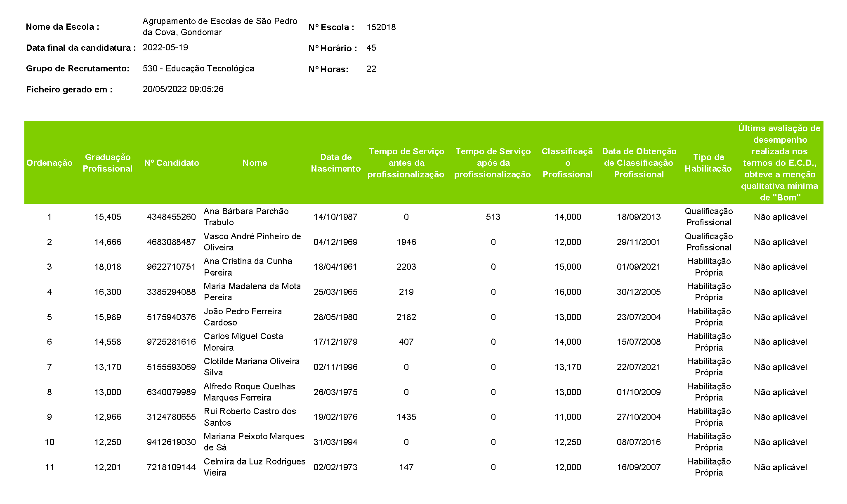The image size is (847, 504).
Task: Click birth date 02/11/1996
Action: [x=335, y=367]
